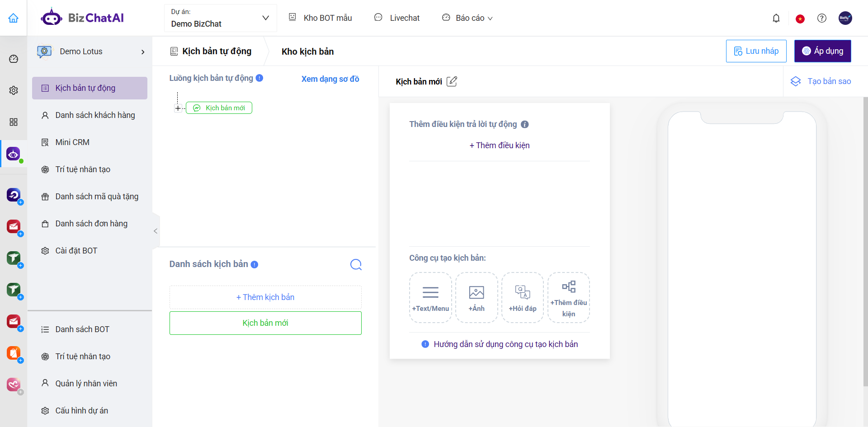Open Livechat from the top menu
Viewport: 868px width, 427px height.
pyautogui.click(x=397, y=18)
